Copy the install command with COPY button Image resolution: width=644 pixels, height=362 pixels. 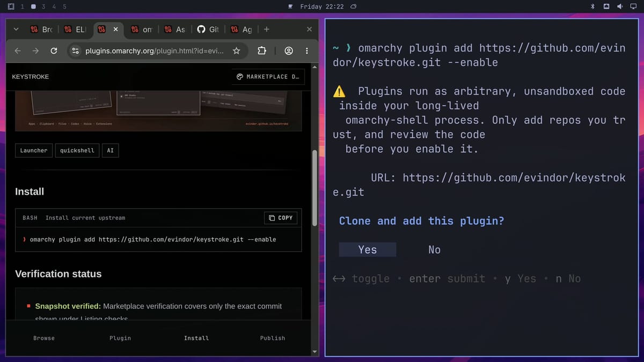pyautogui.click(x=281, y=218)
